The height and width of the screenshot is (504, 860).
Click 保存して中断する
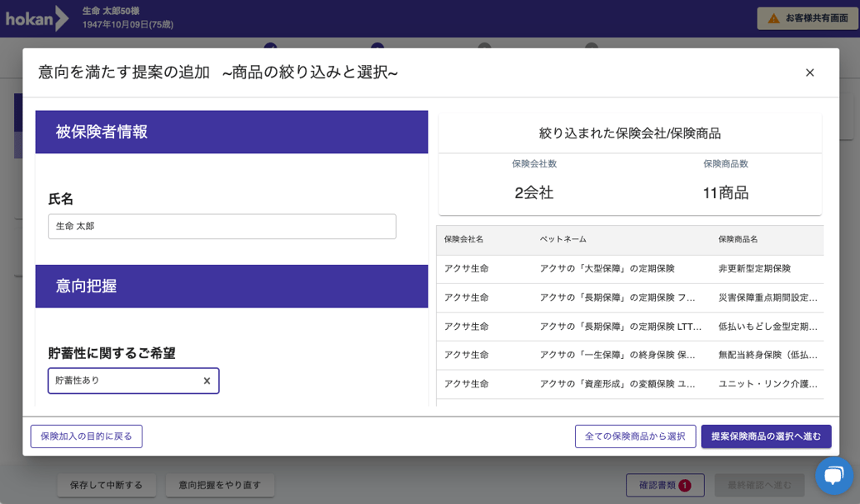pyautogui.click(x=106, y=485)
